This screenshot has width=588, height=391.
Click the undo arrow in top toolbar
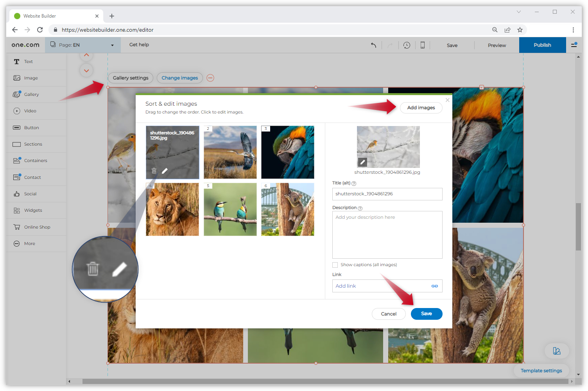pos(374,45)
